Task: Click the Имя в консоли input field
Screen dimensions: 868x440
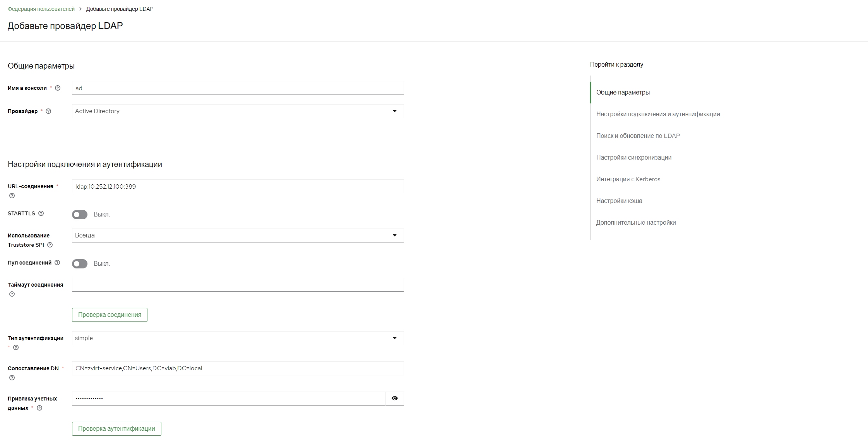Action: (238, 88)
